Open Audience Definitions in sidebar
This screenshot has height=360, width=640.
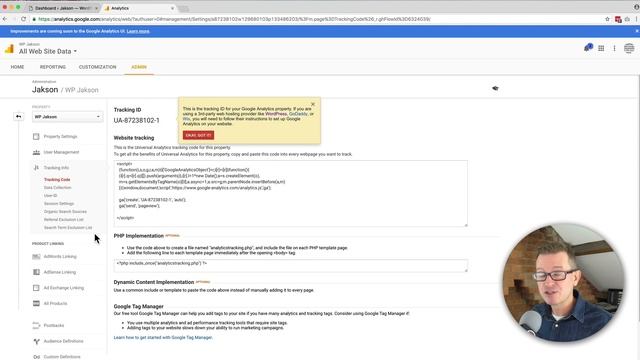[63, 341]
